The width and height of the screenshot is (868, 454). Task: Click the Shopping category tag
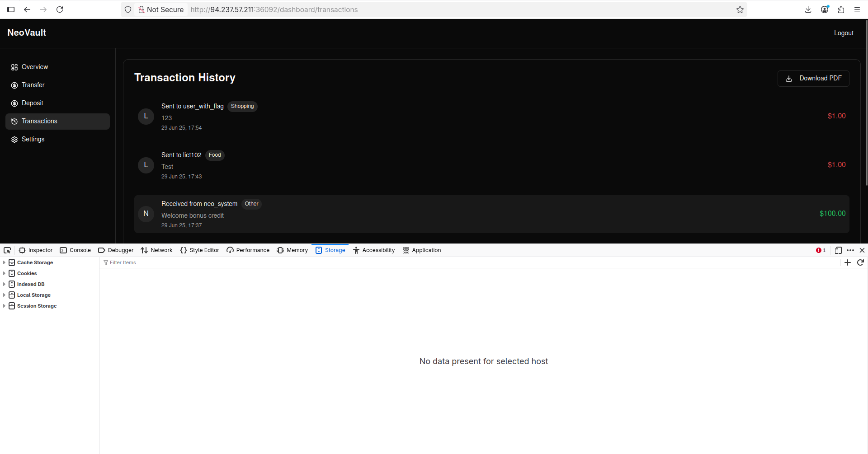(x=242, y=107)
